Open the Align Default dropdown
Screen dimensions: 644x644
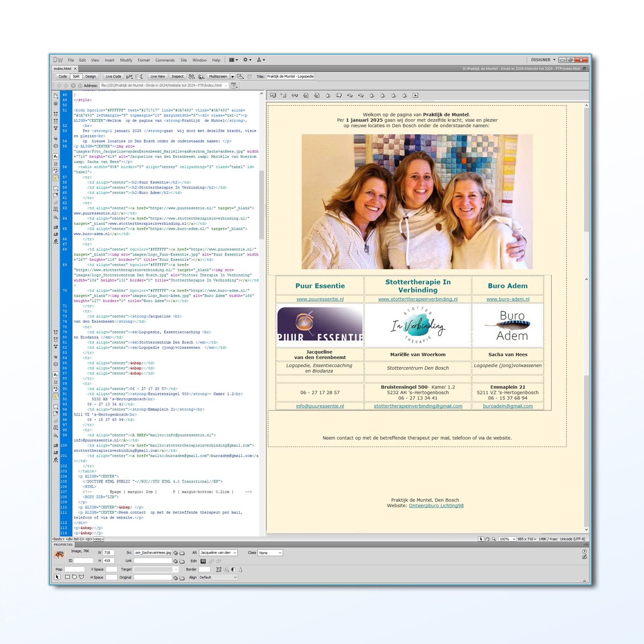[218, 577]
